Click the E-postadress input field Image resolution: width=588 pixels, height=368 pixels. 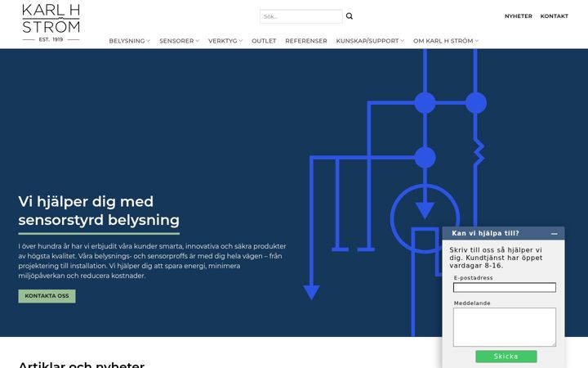(x=505, y=288)
